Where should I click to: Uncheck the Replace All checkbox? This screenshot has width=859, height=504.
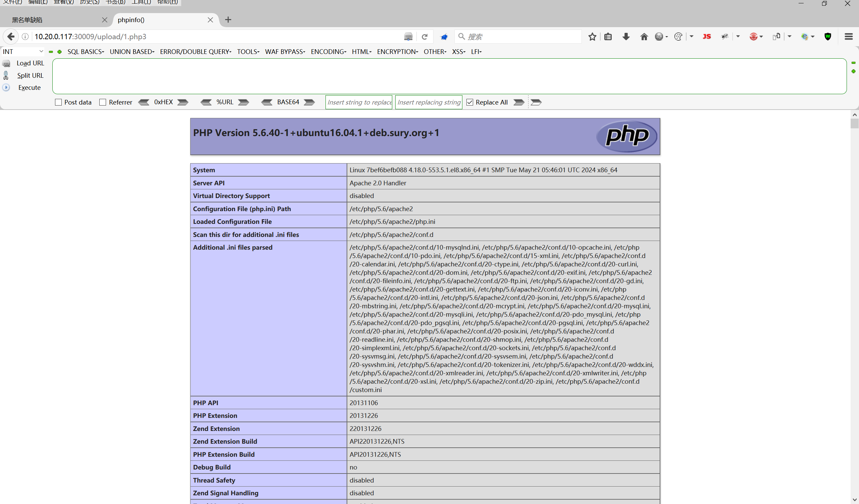[470, 102]
